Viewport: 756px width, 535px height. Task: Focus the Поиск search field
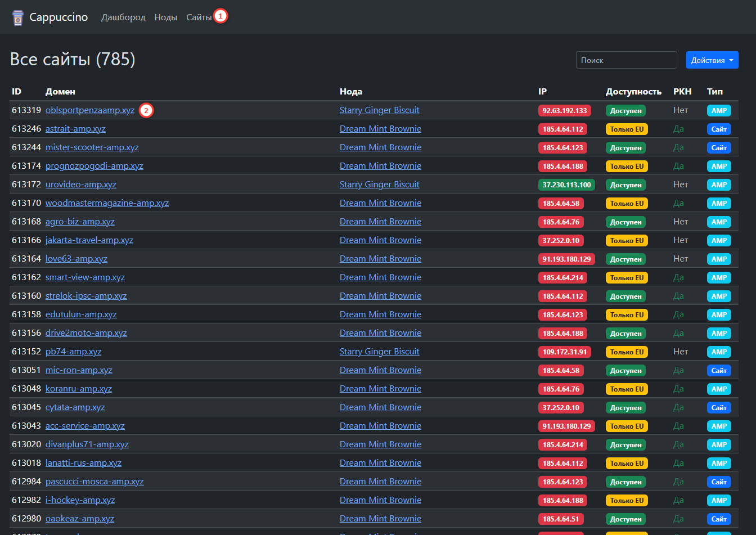click(626, 60)
